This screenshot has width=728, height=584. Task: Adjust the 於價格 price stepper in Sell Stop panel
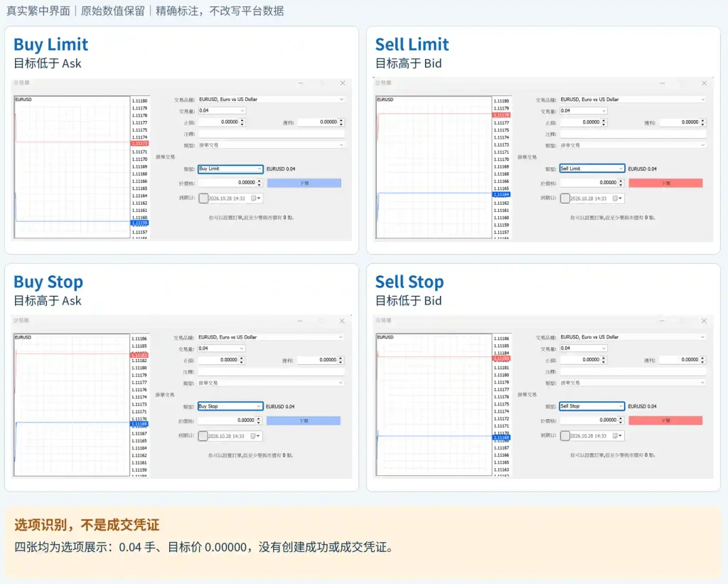621,420
